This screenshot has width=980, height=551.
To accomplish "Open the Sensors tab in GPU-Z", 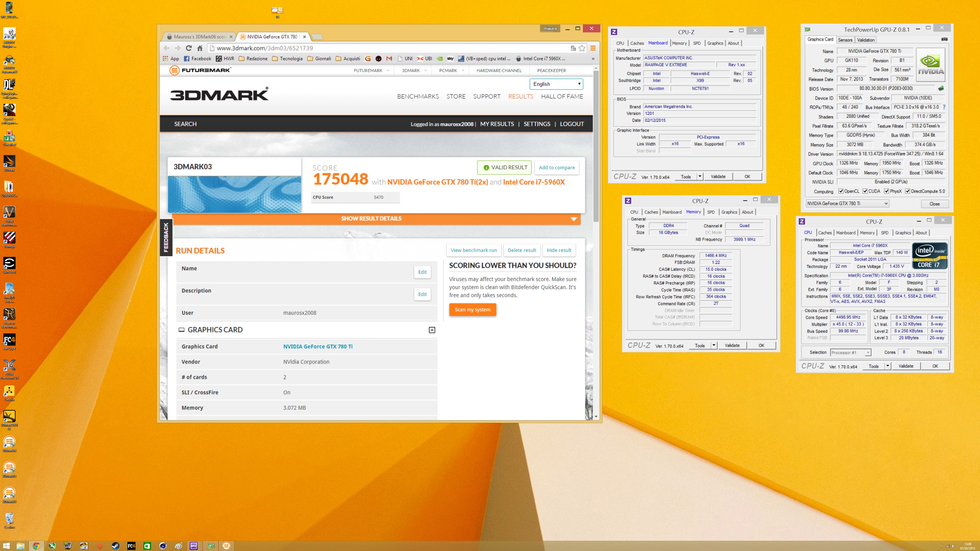I will (845, 40).
